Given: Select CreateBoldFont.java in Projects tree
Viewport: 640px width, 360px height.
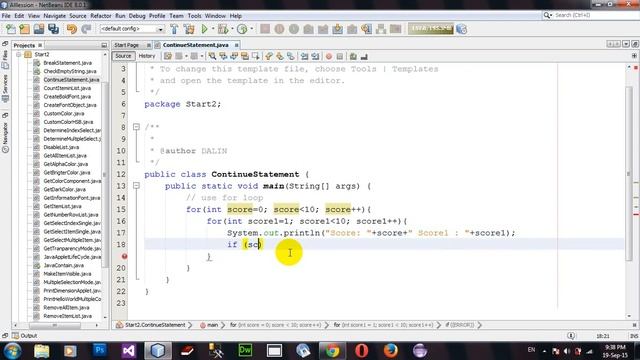Looking at the screenshot, I should [x=67, y=97].
